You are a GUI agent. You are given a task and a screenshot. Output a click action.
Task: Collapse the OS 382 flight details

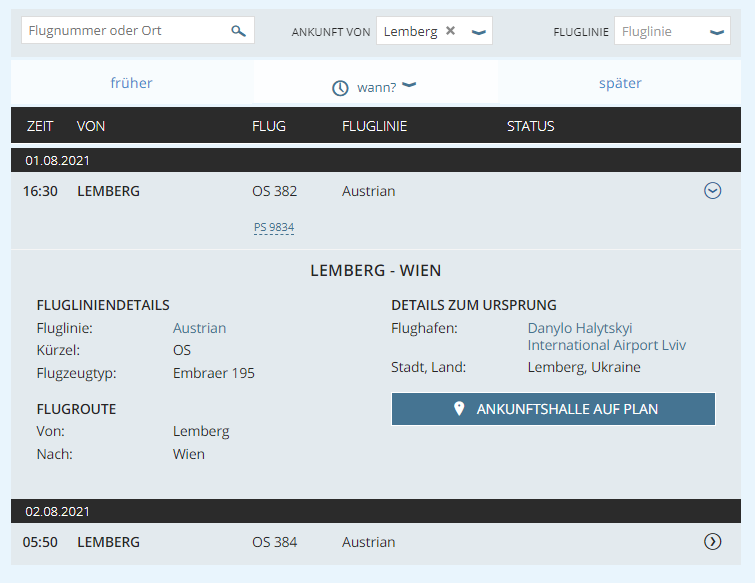point(712,191)
